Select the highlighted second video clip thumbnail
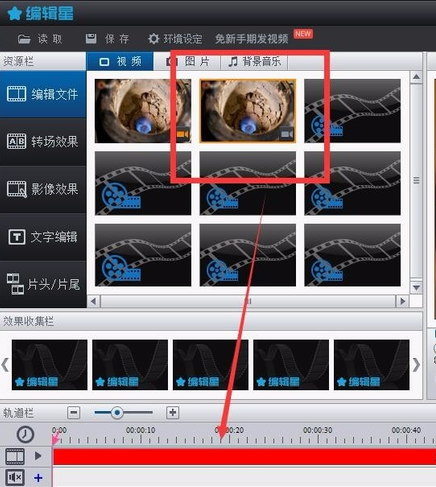This screenshot has width=436, height=487. pos(248,111)
